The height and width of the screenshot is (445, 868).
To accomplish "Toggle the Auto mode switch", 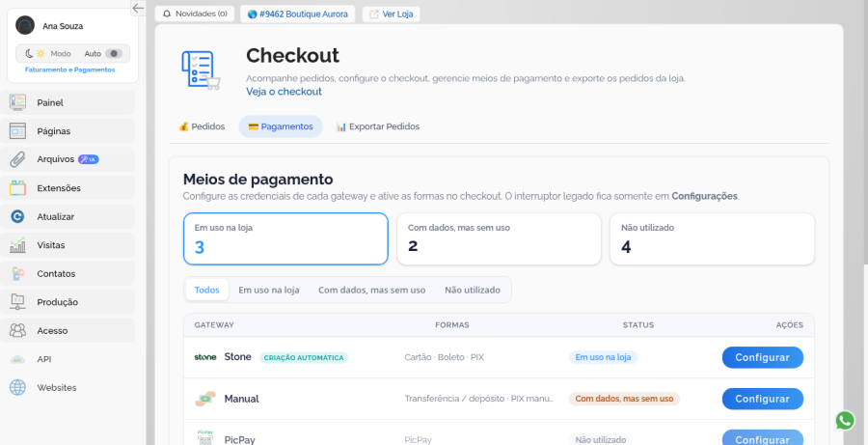I will pos(114,54).
